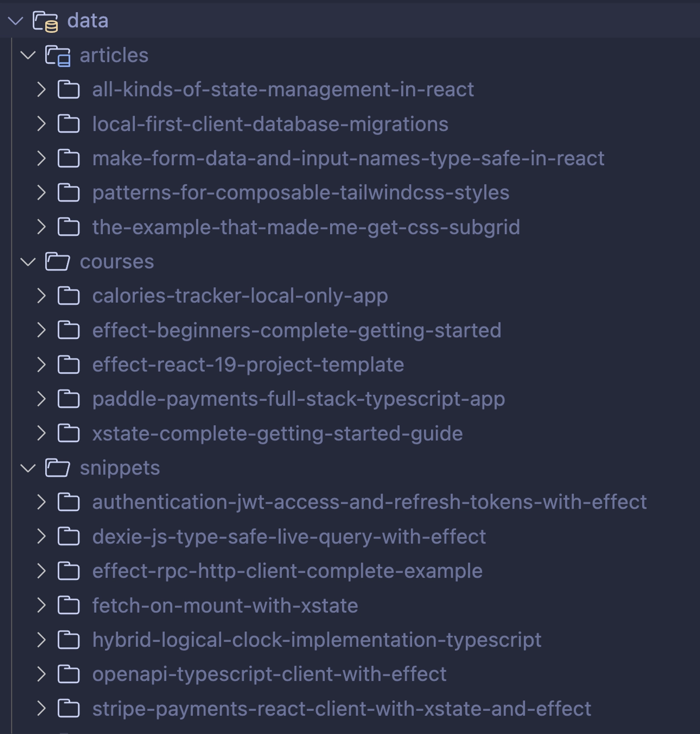Expand all-kinds-of-state-management-in-react chevron

click(41, 90)
